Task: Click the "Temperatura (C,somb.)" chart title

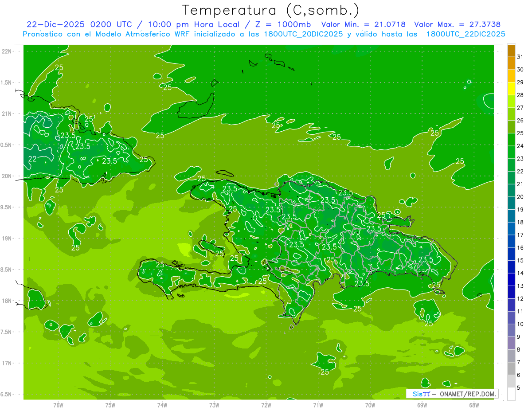Action: (x=271, y=10)
